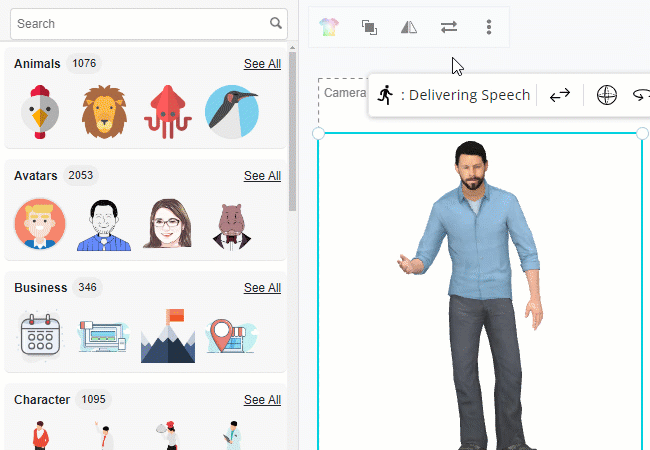This screenshot has height=450, width=650.
Task: Click the running figure action icon
Action: point(386,95)
